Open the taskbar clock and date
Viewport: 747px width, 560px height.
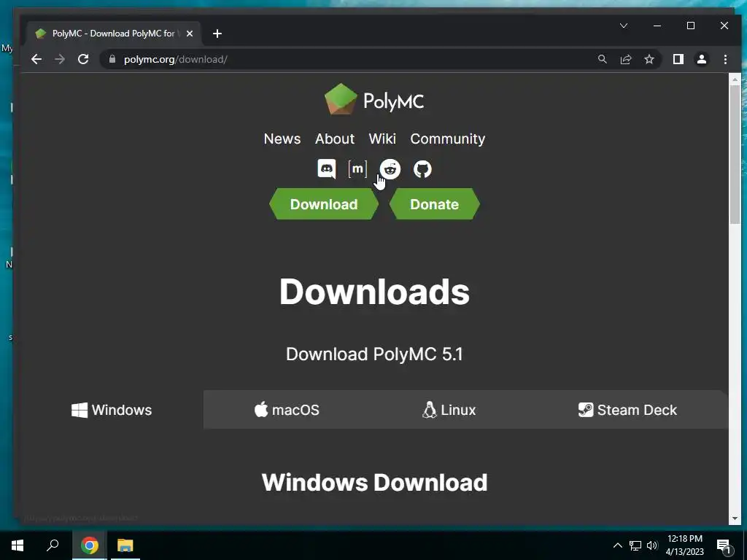coord(684,545)
